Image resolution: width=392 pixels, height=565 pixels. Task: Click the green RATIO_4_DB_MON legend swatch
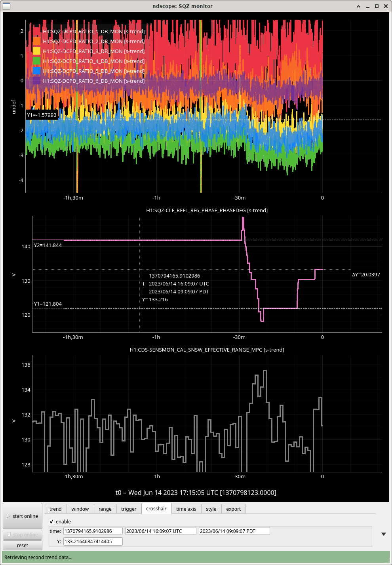(x=36, y=61)
